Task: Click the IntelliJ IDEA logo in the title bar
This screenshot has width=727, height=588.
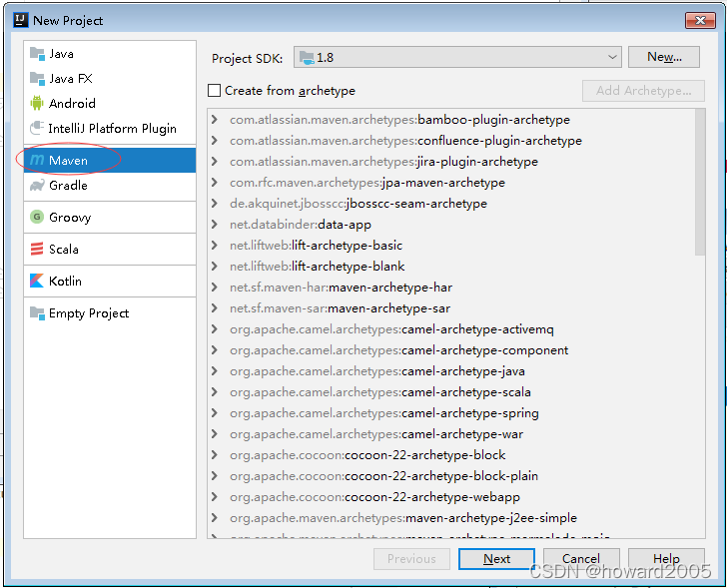Action: (21, 20)
